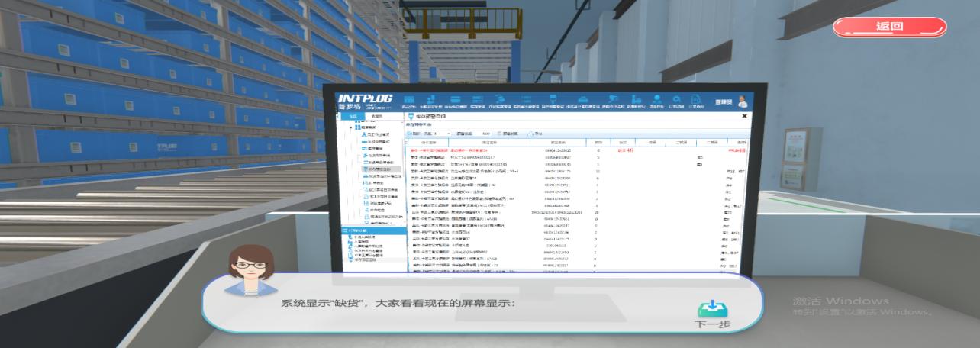The height and width of the screenshot is (348, 980).
Task: Click the magnifier icon in INTPLOG toolbar
Action: (x=675, y=99)
